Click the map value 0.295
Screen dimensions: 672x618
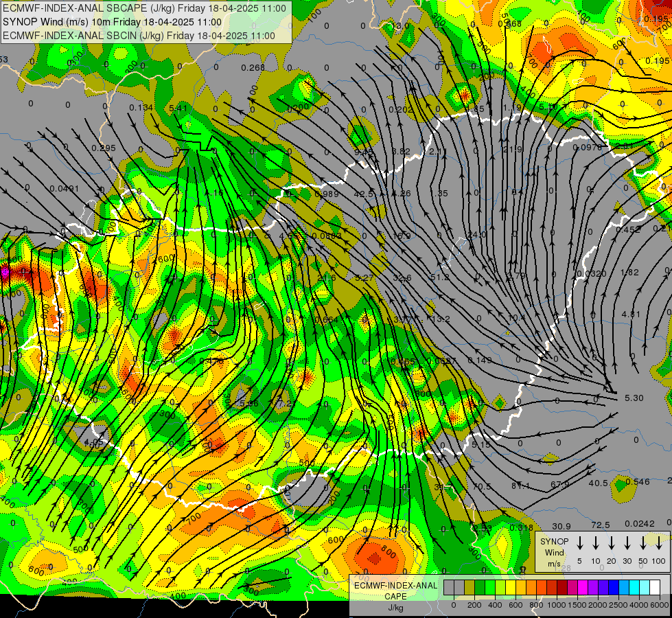click(104, 148)
